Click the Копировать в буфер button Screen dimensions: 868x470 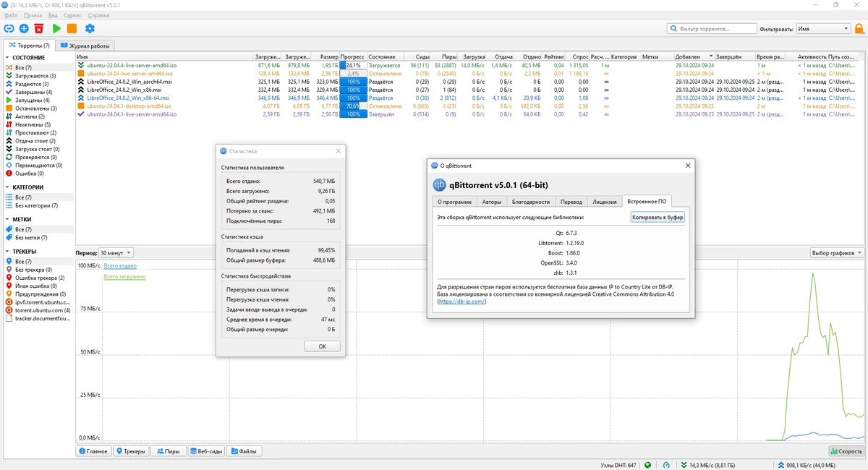[x=658, y=217]
